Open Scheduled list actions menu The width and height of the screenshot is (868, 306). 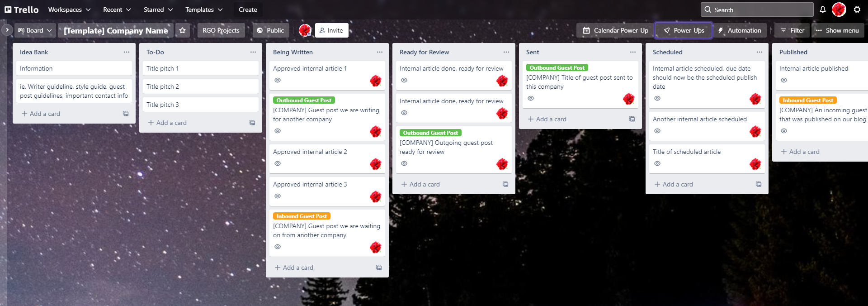(759, 52)
